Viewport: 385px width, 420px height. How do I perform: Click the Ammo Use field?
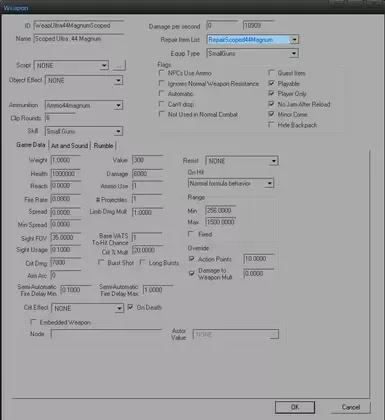click(147, 186)
